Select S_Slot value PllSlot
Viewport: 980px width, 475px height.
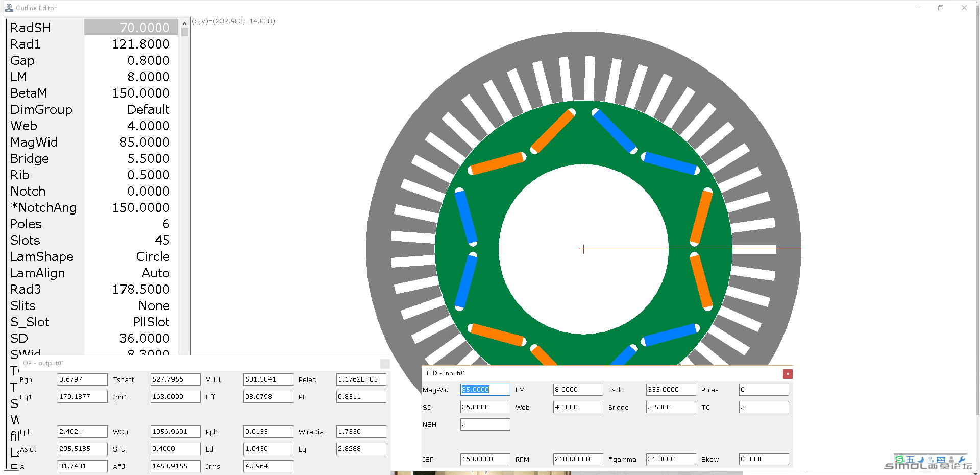click(131, 322)
